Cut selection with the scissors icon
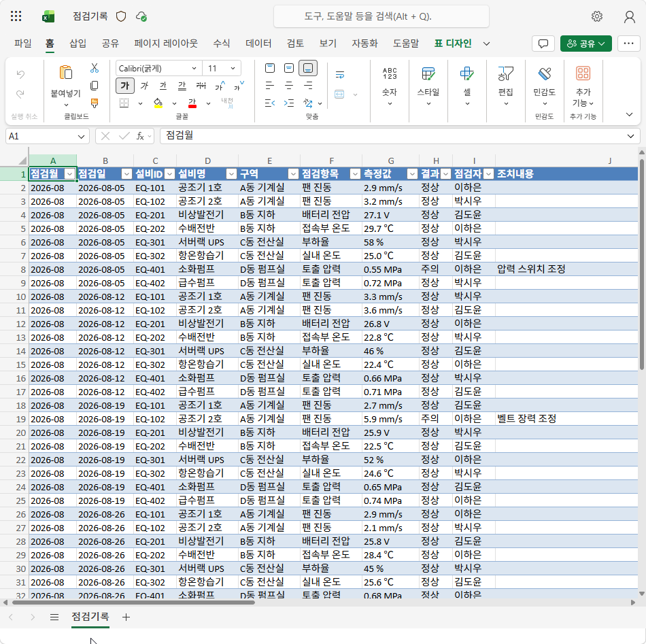The image size is (646, 644). click(x=95, y=68)
